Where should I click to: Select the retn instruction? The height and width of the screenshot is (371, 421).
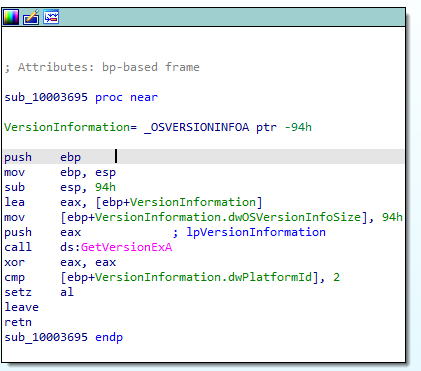[x=18, y=322]
